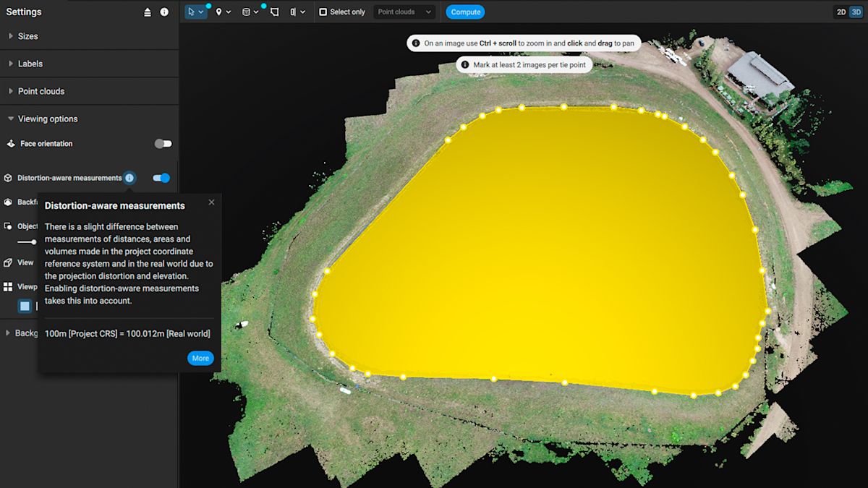This screenshot has height=488, width=868.
Task: Close the Distortion-aware measurements popup
Action: (211, 202)
